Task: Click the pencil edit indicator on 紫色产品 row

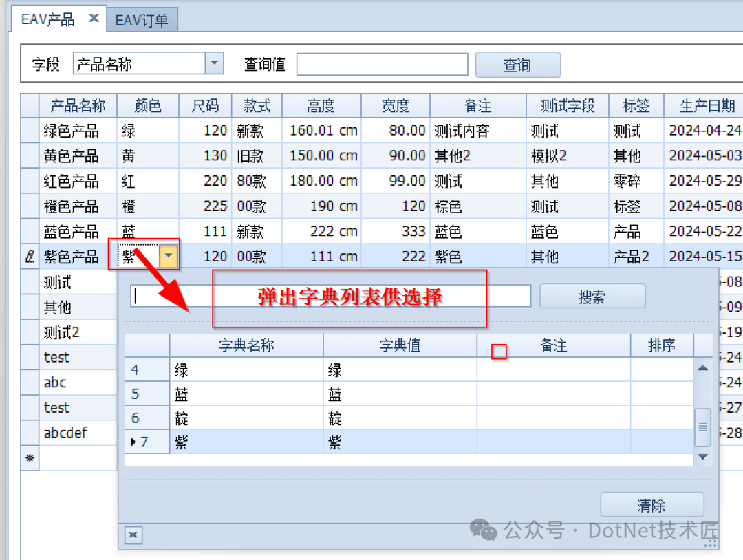Action: (30, 257)
